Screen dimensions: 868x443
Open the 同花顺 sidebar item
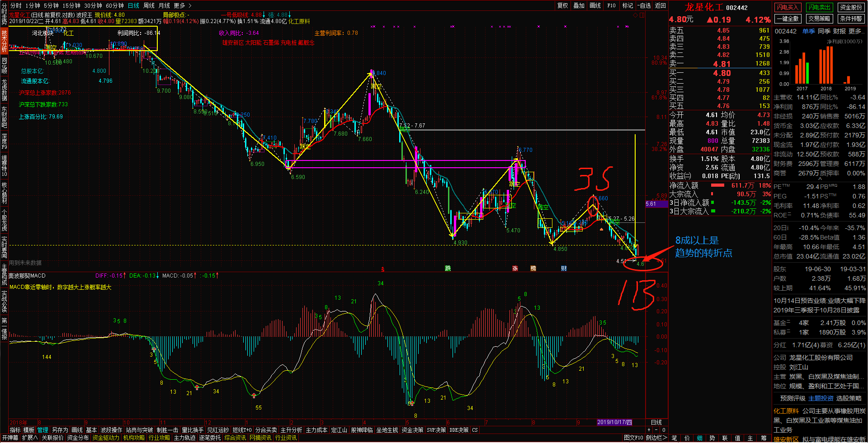pyautogui.click(x=4, y=66)
